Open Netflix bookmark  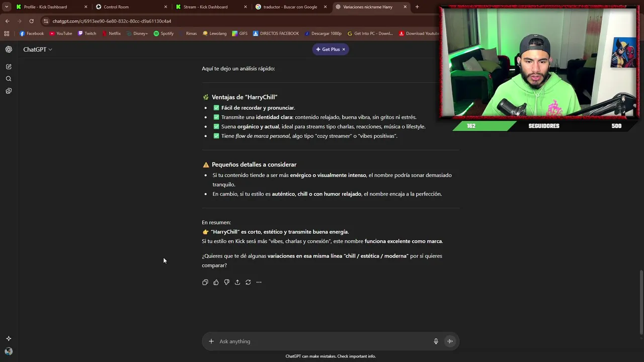111,34
